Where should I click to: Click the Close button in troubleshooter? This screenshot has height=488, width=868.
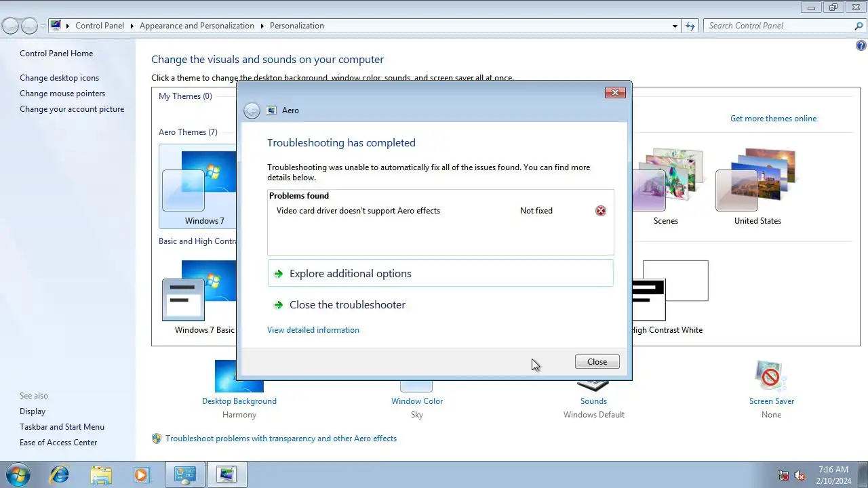coord(597,362)
